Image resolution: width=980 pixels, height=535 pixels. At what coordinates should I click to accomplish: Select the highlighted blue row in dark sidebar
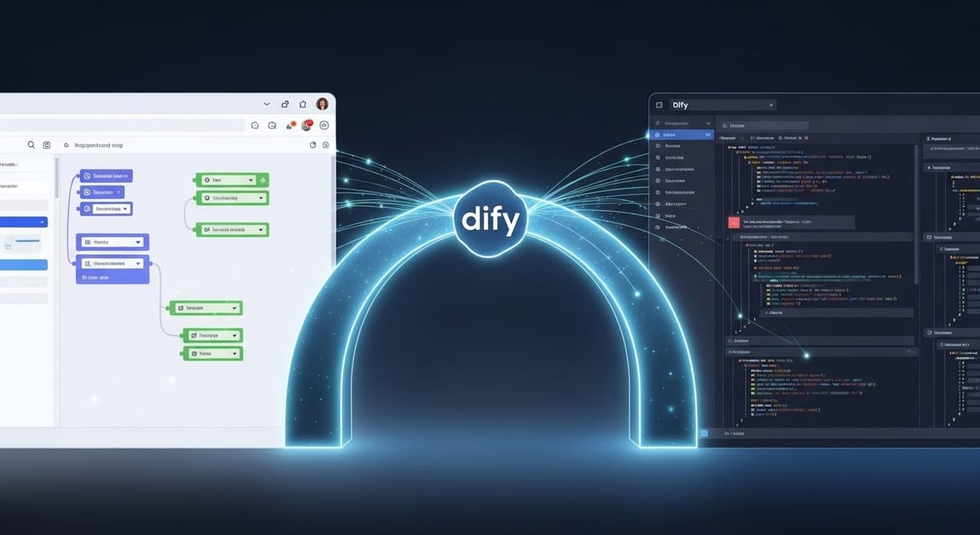click(681, 135)
